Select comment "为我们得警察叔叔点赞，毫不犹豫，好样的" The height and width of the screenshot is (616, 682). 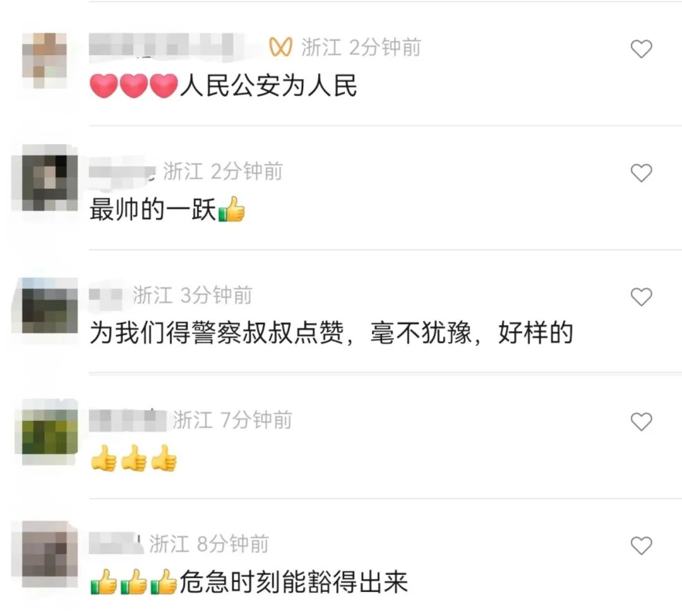coord(332,333)
